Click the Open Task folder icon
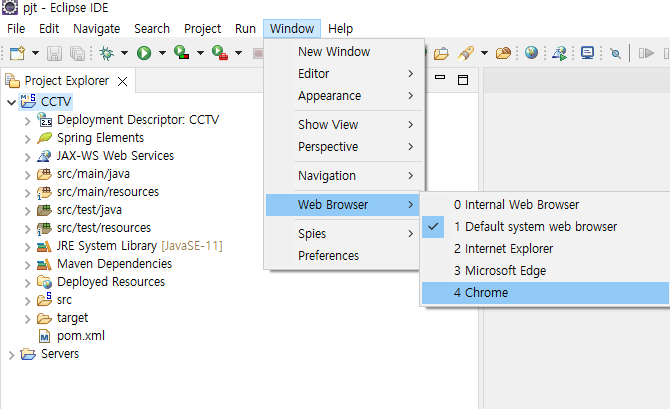Viewport: 670px width, 409px height. [x=441, y=53]
